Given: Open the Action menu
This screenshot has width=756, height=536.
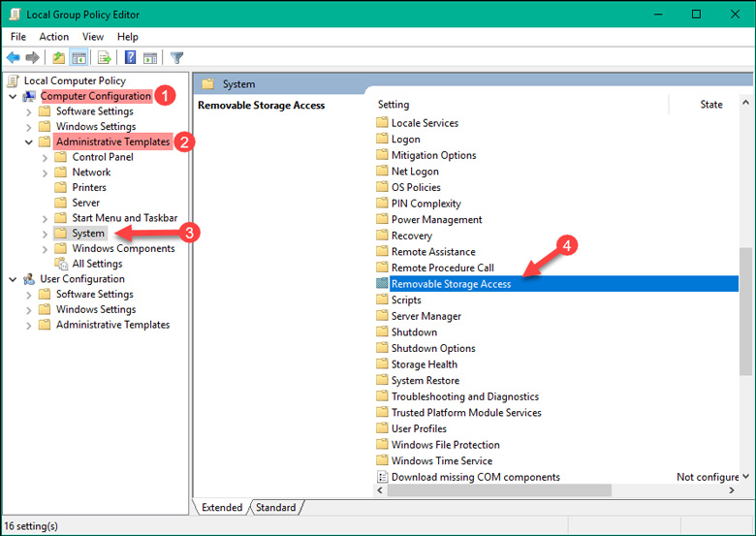Looking at the screenshot, I should click(x=54, y=37).
